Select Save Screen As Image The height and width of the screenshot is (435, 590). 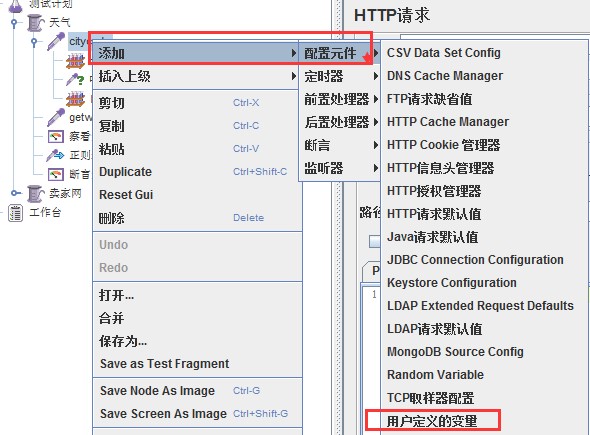click(197, 414)
